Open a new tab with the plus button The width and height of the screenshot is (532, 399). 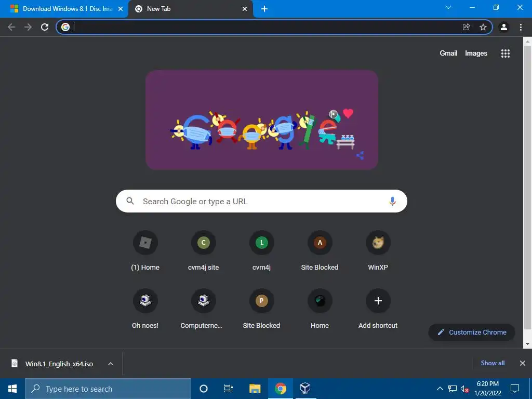[x=264, y=9]
